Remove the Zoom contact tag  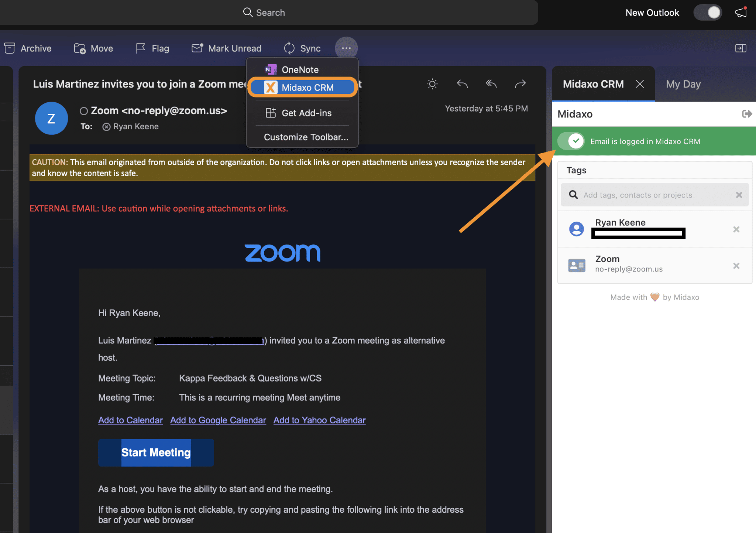[736, 266]
